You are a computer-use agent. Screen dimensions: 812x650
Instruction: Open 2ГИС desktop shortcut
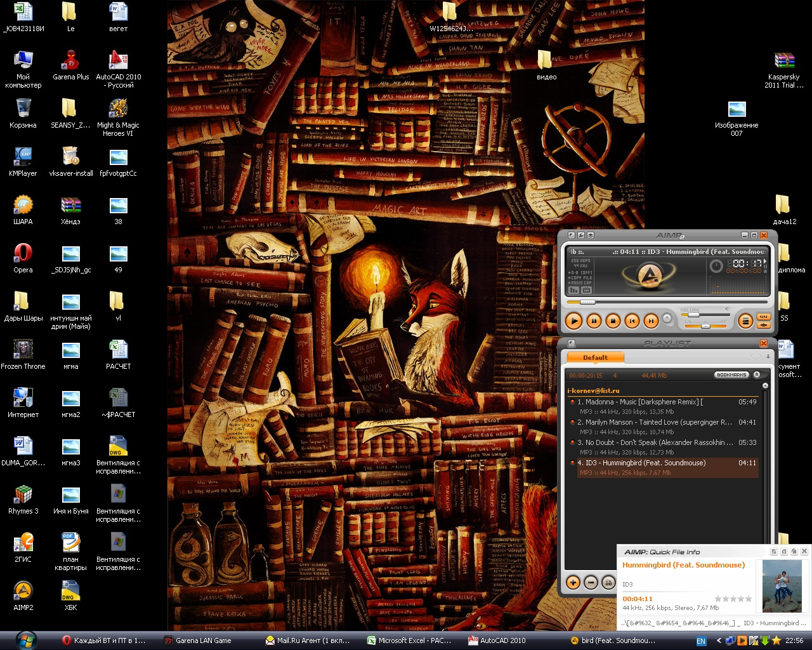pos(23,548)
